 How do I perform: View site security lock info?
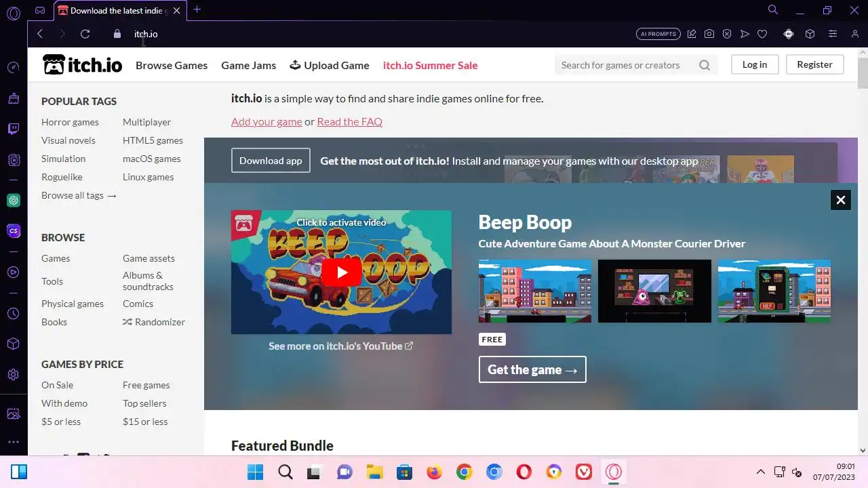pos(117,34)
